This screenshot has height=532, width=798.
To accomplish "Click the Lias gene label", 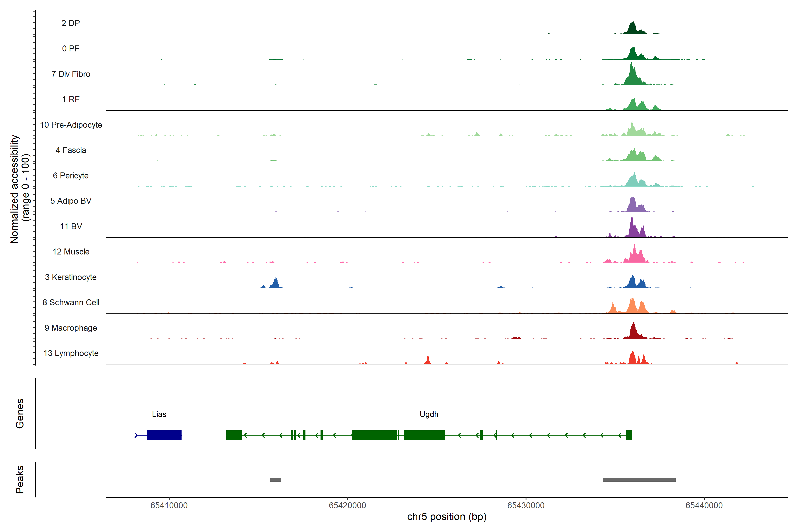I will [159, 414].
